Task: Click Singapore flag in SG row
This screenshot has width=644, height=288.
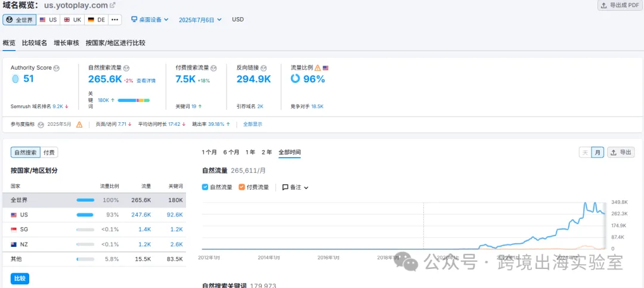Action: pyautogui.click(x=14, y=230)
